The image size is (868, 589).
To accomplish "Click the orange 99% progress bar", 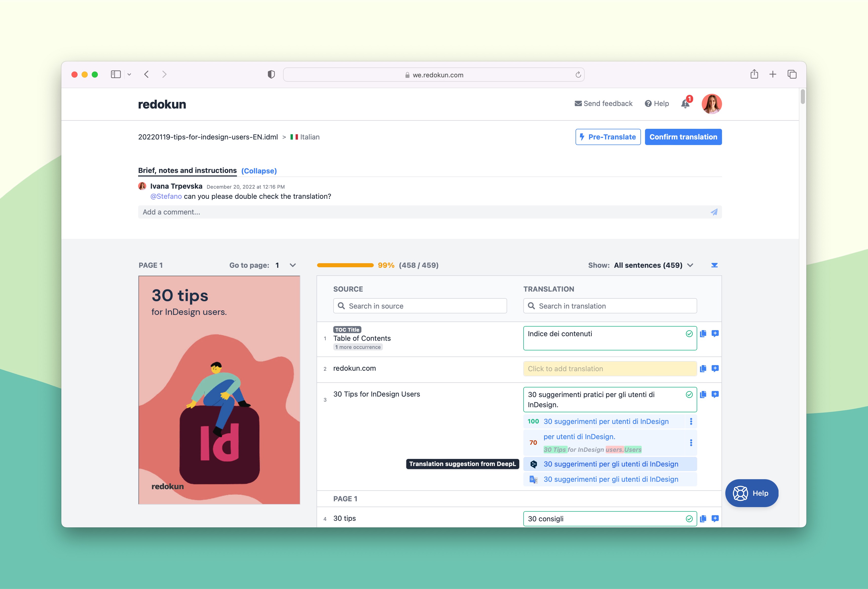I will tap(345, 265).
